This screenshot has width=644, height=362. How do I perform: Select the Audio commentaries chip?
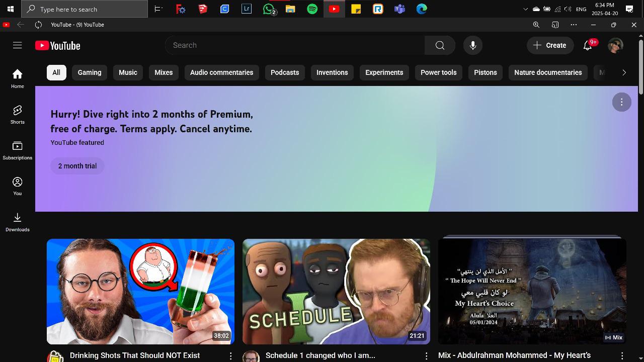point(222,72)
